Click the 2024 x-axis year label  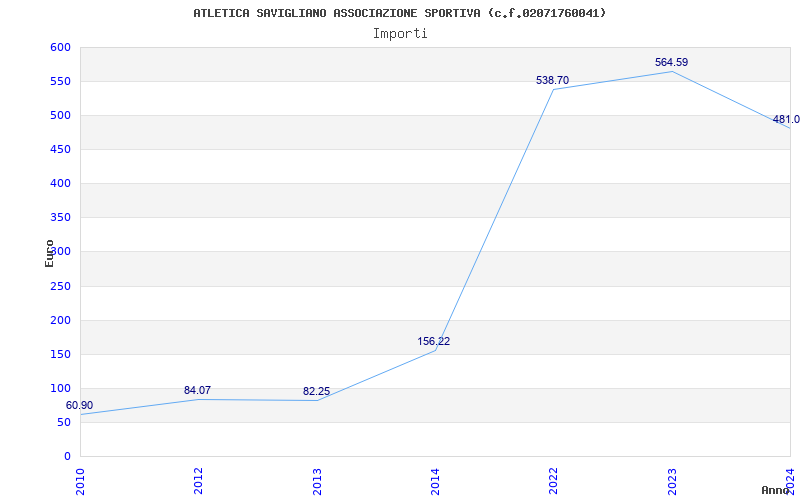790,481
